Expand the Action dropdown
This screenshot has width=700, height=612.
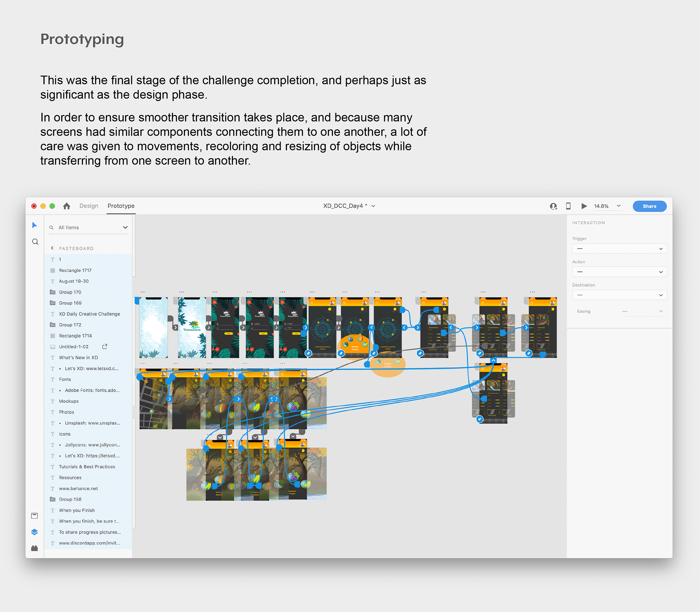coord(619,272)
